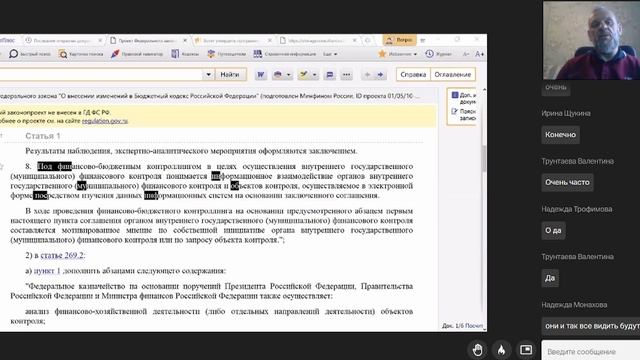Viewport: 640px width, 360px height.
Task: Expand the bookmark options dropdown arrow
Action: click(314, 75)
